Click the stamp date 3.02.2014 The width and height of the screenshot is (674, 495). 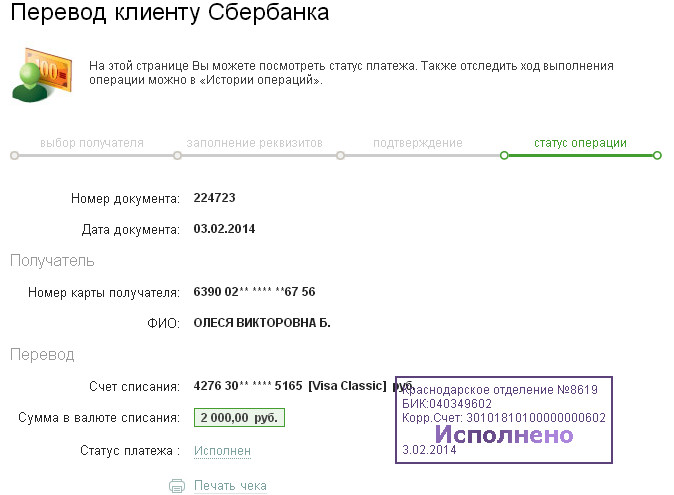click(x=429, y=450)
